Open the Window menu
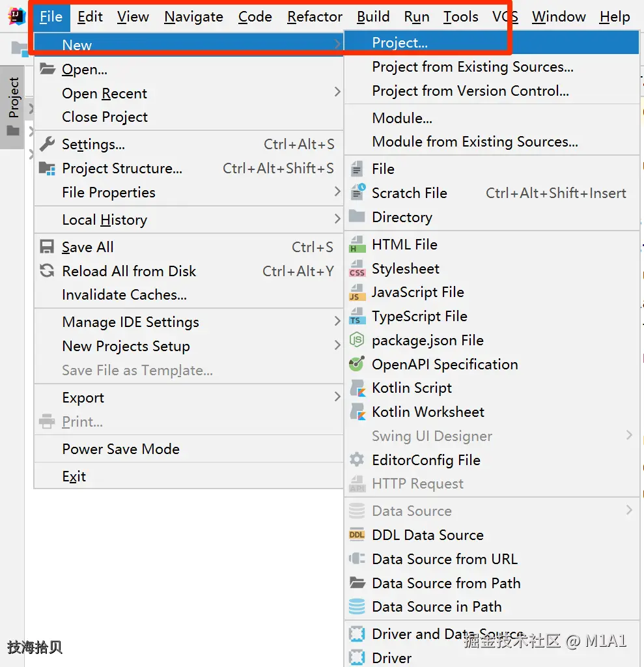 [559, 16]
